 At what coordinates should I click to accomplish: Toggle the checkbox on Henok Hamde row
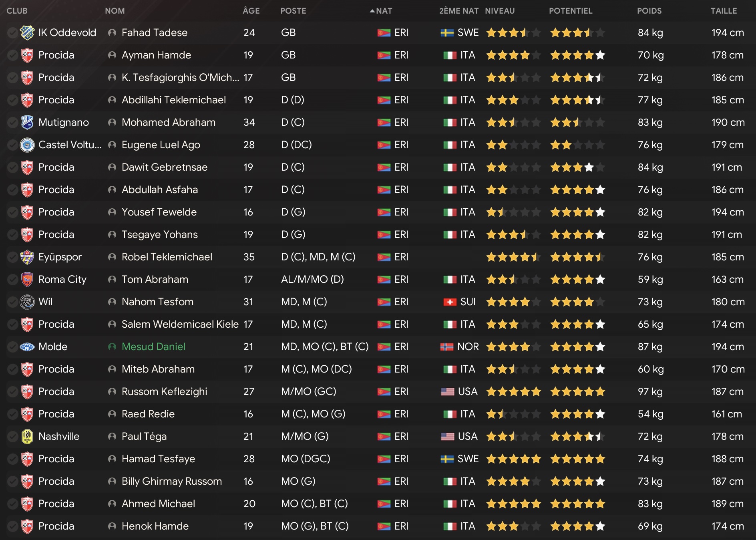(12, 526)
